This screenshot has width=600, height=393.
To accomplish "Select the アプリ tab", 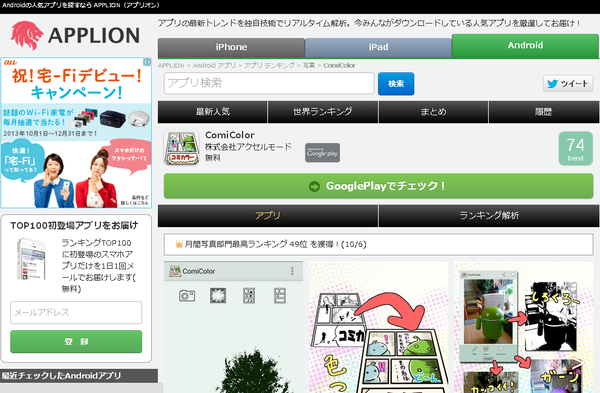I will 268,216.
